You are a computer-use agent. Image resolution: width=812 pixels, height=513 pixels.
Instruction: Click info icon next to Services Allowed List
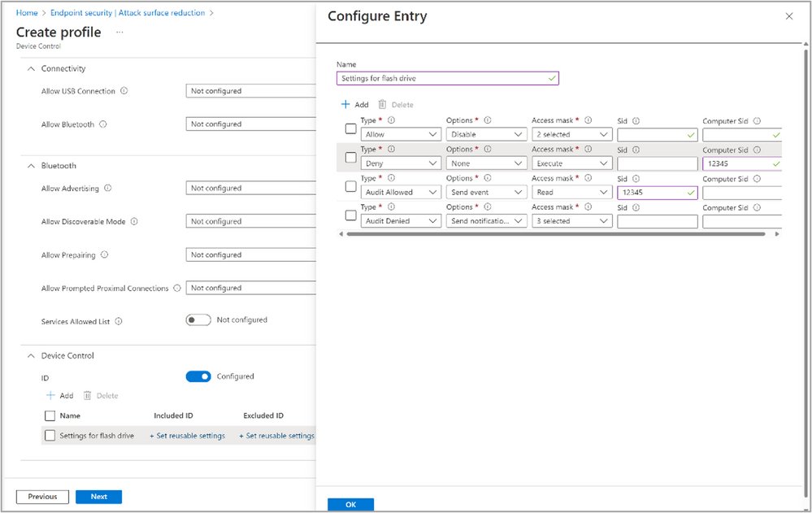(x=119, y=321)
